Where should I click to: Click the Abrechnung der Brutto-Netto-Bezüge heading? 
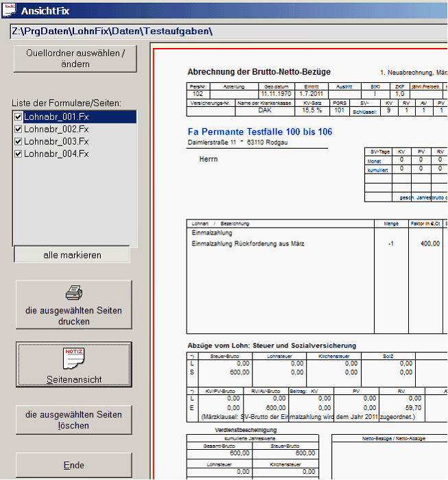coord(259,72)
